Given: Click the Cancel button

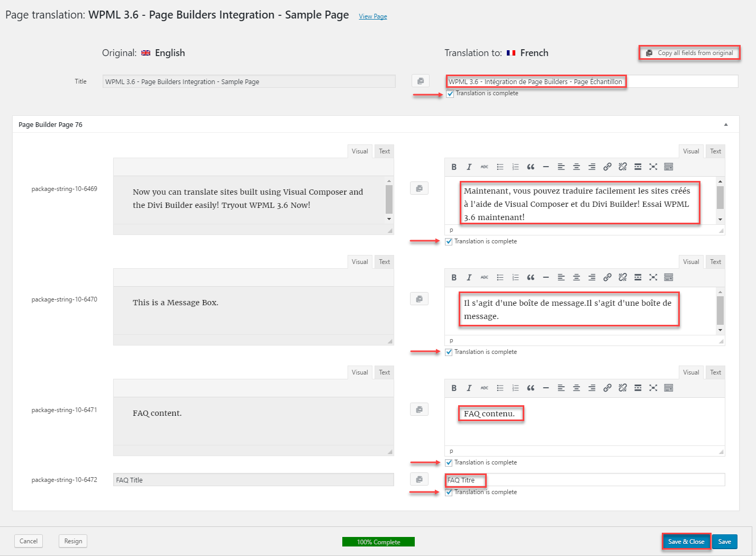Looking at the screenshot, I should tap(29, 541).
